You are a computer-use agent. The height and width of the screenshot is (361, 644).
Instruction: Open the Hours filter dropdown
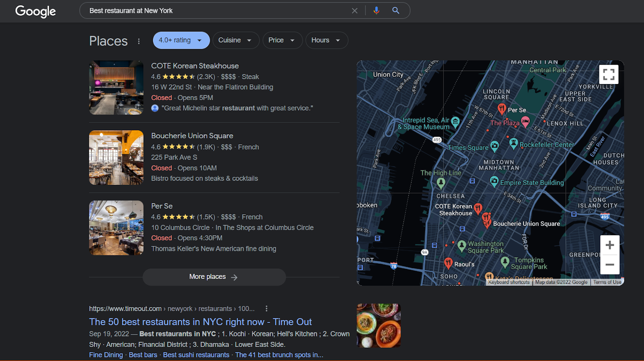click(327, 40)
